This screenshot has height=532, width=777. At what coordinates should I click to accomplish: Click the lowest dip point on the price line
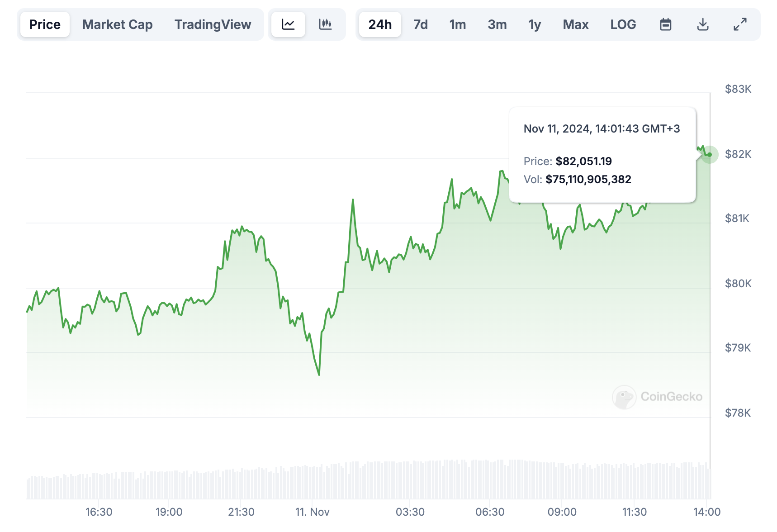(x=319, y=375)
